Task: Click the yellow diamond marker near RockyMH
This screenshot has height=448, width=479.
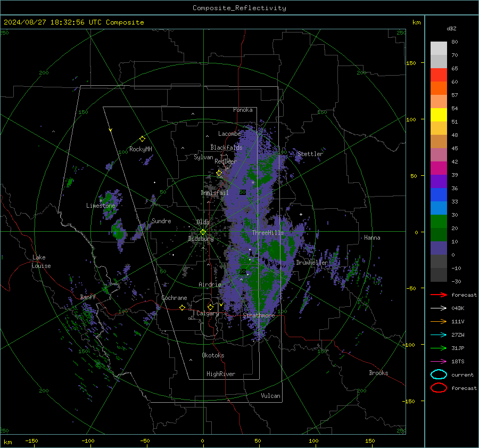Action: coord(142,139)
